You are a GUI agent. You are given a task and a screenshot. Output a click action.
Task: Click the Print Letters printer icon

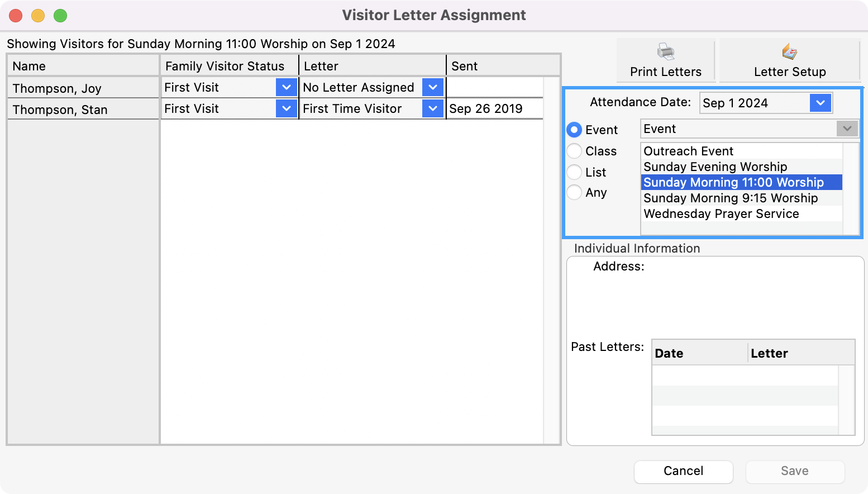point(665,52)
